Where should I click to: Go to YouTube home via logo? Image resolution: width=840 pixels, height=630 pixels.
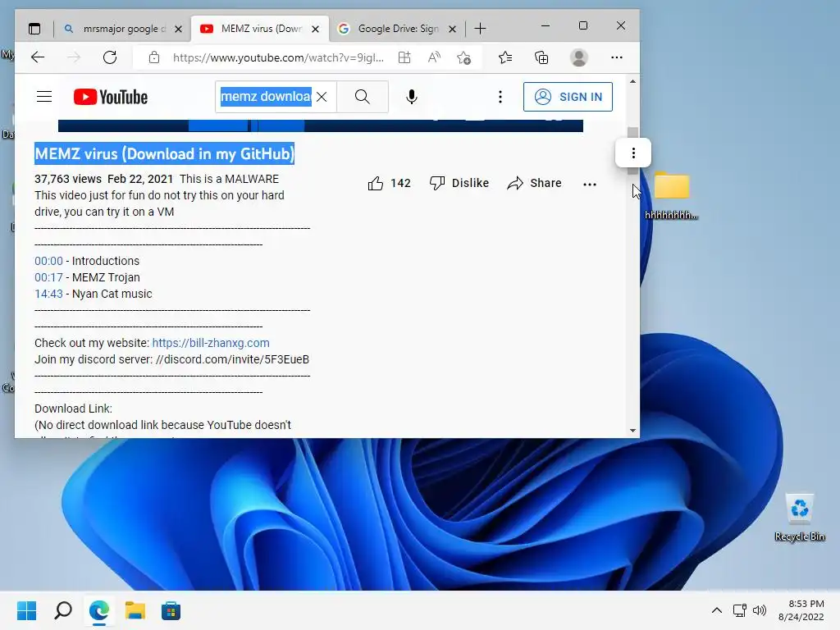coord(111,97)
